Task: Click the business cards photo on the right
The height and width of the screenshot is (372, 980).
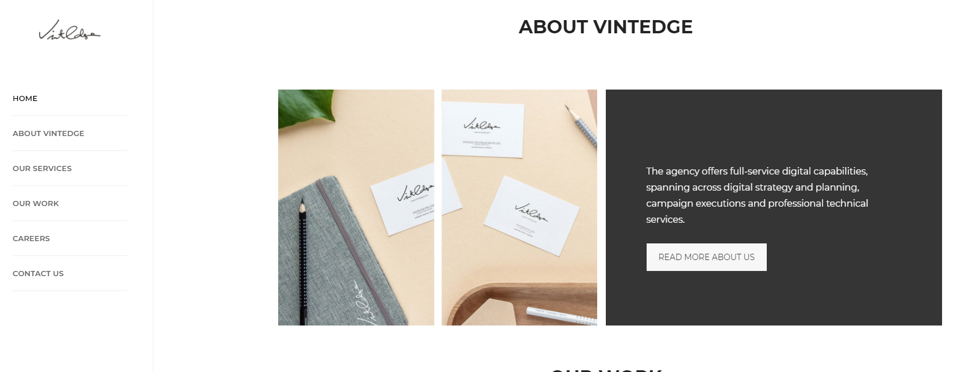Action: [x=519, y=207]
